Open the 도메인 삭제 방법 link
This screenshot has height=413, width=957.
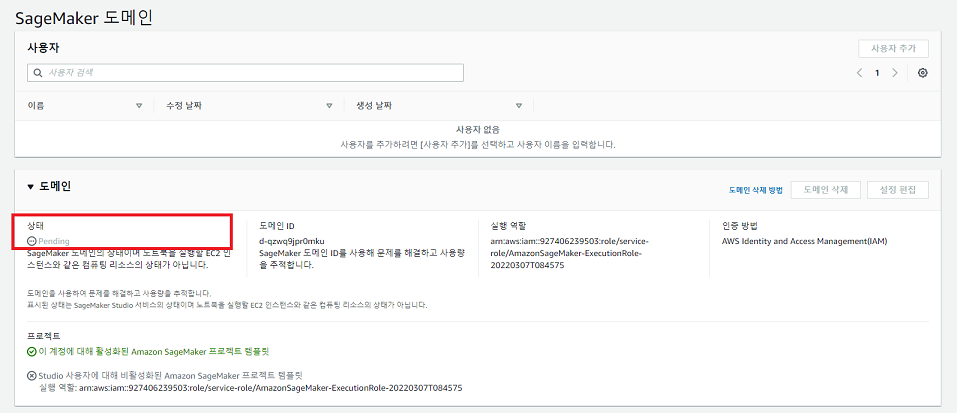pos(756,190)
